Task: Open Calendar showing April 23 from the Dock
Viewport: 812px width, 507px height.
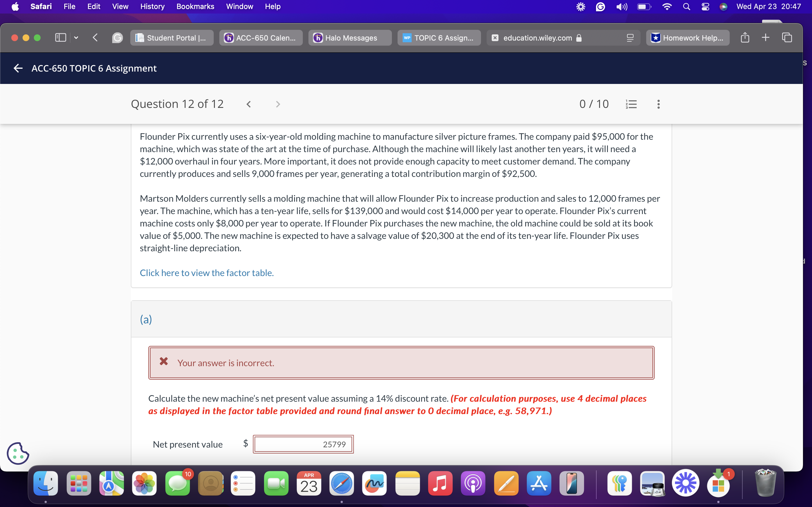Action: point(308,483)
